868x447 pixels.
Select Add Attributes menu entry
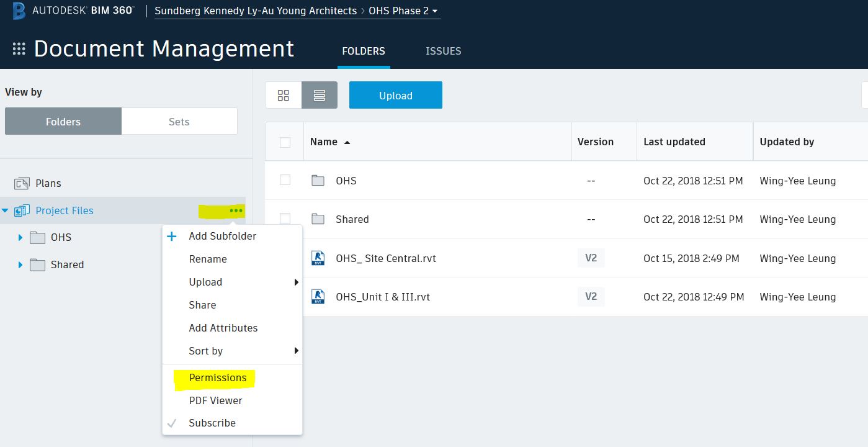223,328
